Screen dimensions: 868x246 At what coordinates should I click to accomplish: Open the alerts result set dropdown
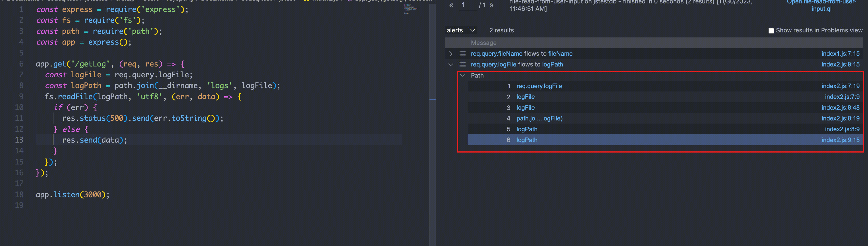[461, 30]
